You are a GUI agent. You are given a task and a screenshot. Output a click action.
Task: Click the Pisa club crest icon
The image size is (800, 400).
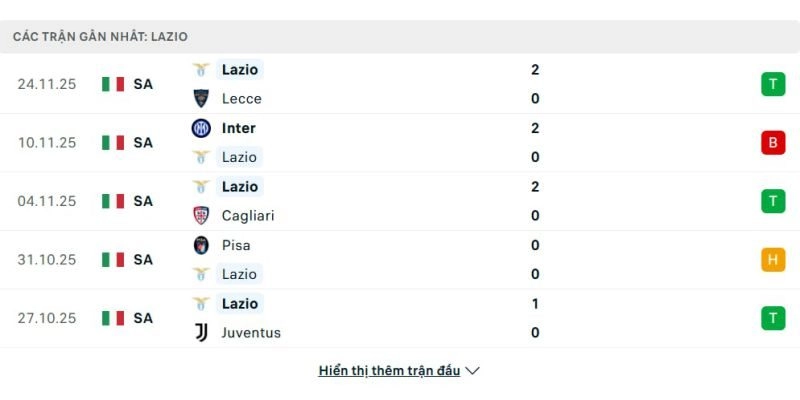tap(201, 245)
